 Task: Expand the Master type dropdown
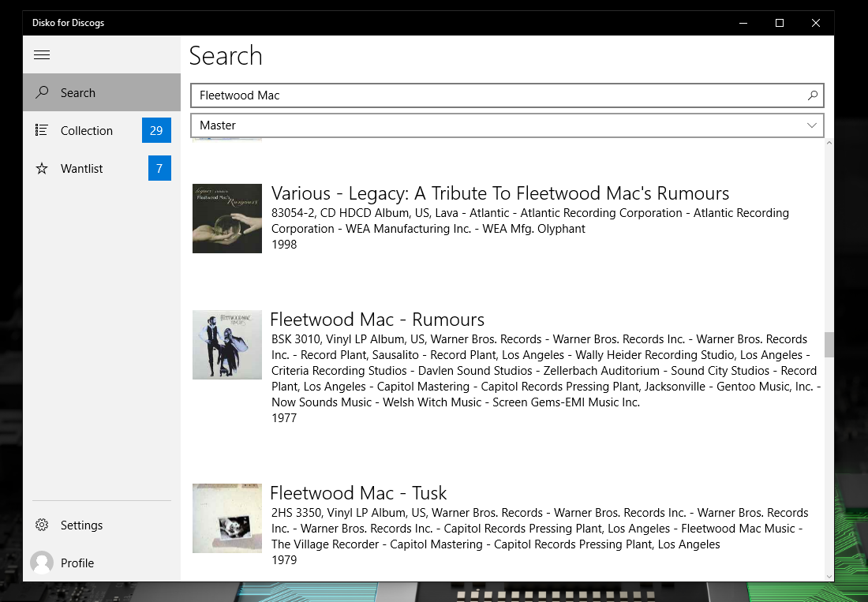point(507,125)
